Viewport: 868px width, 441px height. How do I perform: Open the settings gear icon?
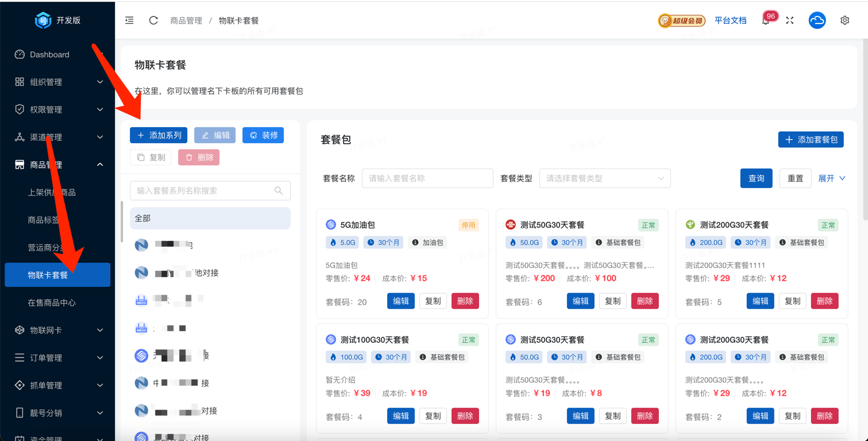[x=844, y=20]
